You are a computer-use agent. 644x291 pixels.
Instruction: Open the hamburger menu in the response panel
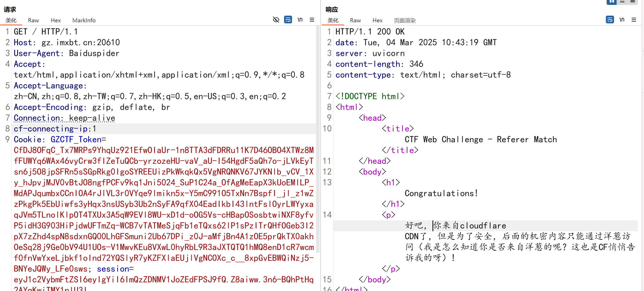[634, 20]
